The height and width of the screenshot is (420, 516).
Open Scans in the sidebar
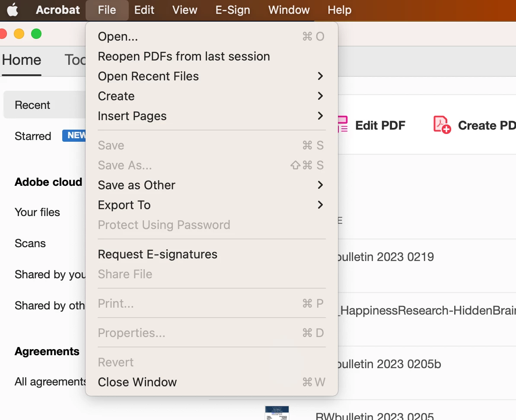30,243
